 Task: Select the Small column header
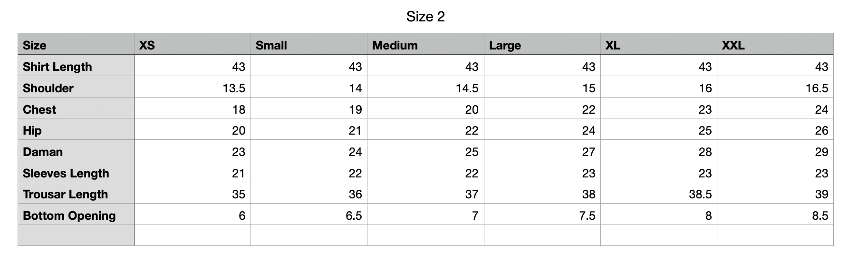coord(309,44)
